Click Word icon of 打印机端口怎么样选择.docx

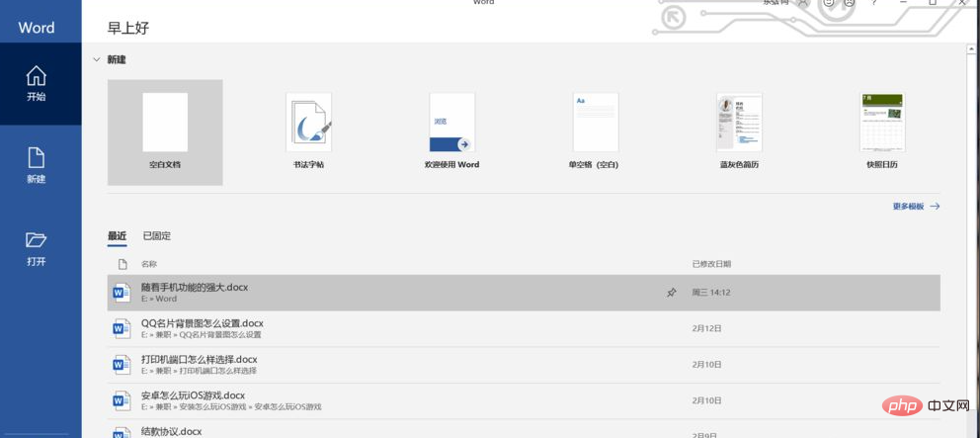122,365
